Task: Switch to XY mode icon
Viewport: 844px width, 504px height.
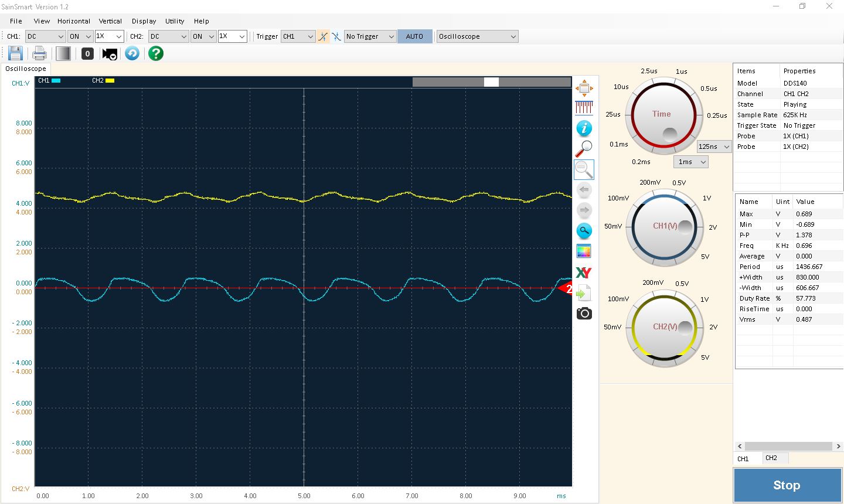Action: point(584,273)
